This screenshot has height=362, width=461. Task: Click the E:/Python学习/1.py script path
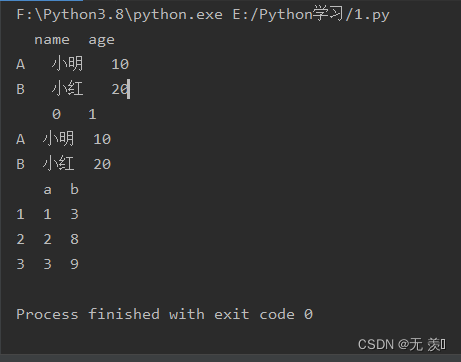pyautogui.click(x=311, y=14)
